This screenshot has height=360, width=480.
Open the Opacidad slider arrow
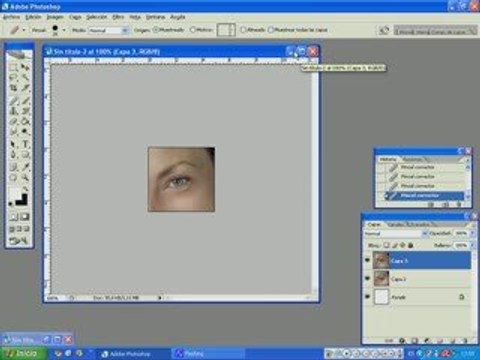472,234
